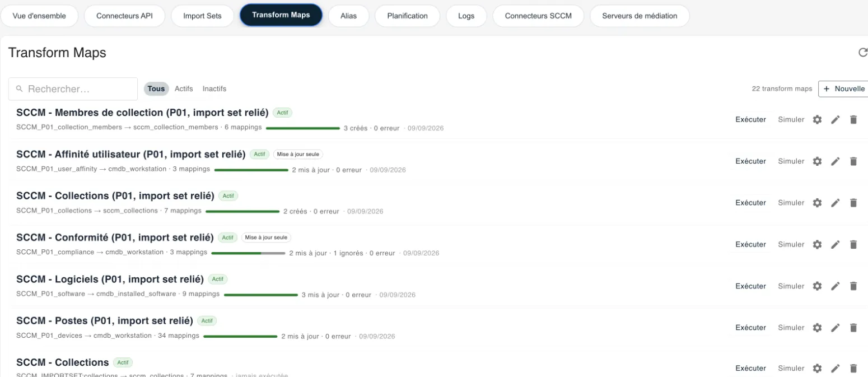The height and width of the screenshot is (377, 868).
Task: Focus the Rechercher search field
Action: click(x=73, y=89)
